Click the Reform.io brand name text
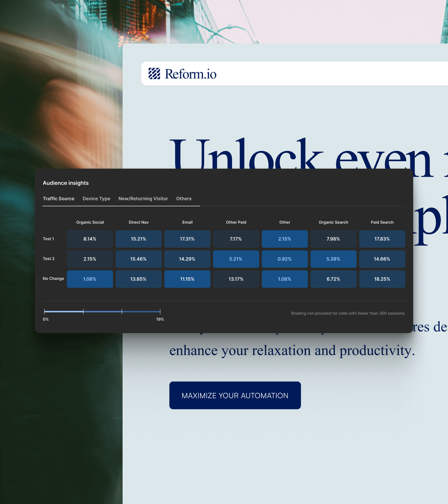448x504 pixels. pyautogui.click(x=190, y=74)
